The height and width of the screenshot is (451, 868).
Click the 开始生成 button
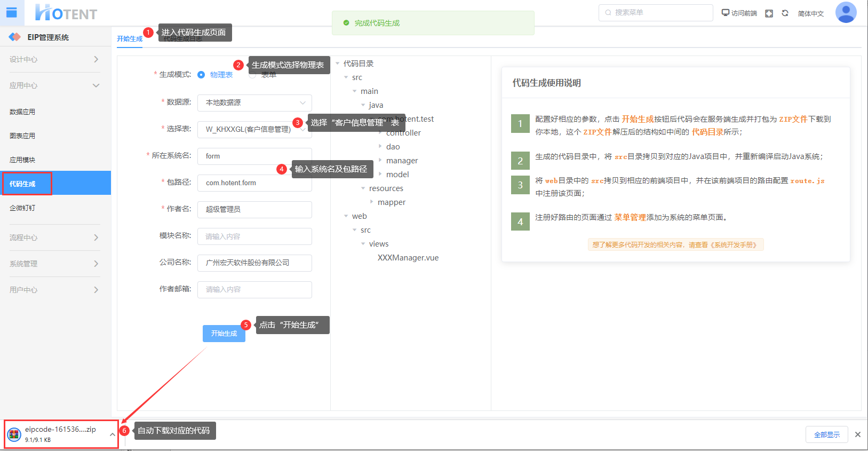coord(224,333)
